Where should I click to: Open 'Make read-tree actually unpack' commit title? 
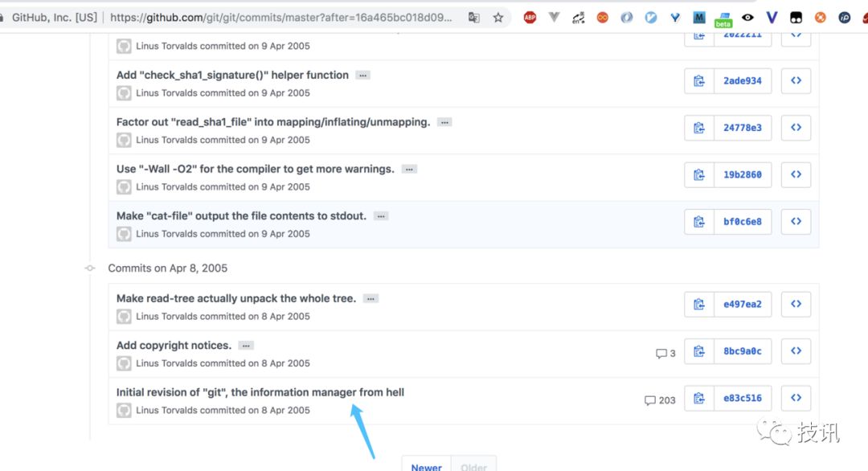pos(236,298)
